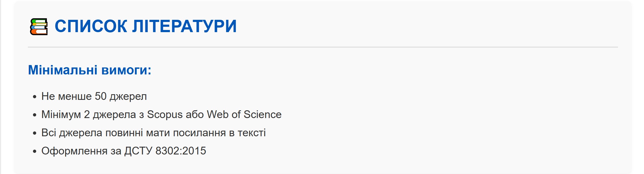Screen dimensions: 644x174
Task: Click the bullet before "Оформлення"
Action: [x=35, y=151]
